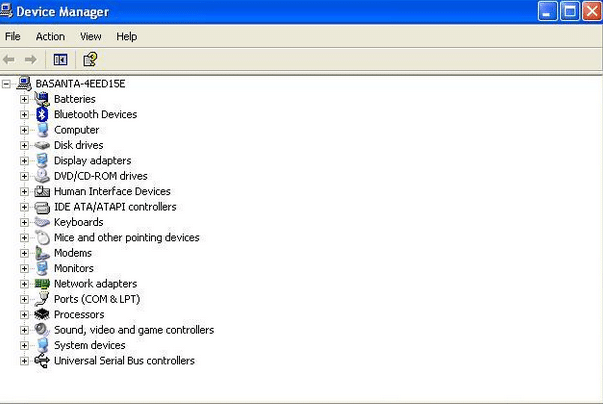Click the Forward arrow toolbar button
The width and height of the screenshot is (603, 404).
click(x=30, y=60)
